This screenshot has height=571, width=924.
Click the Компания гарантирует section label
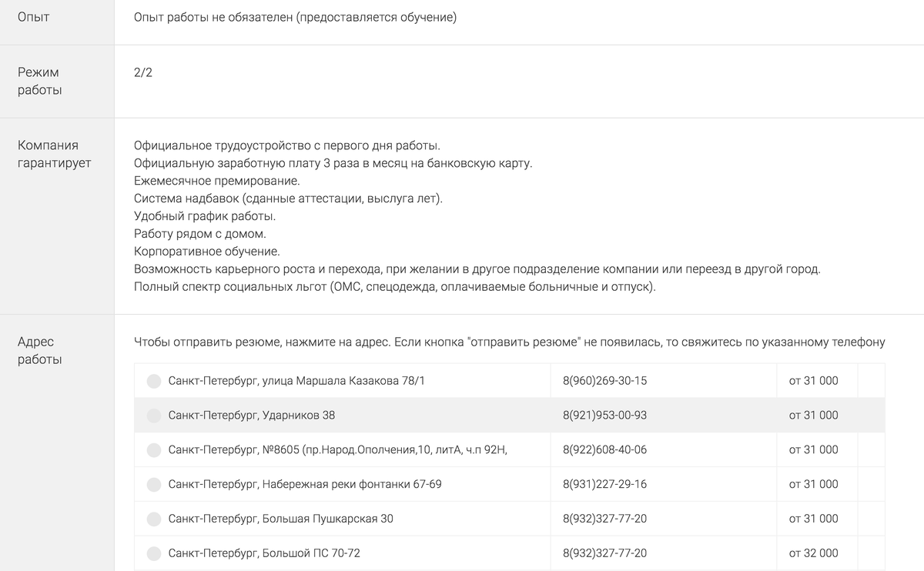click(54, 154)
